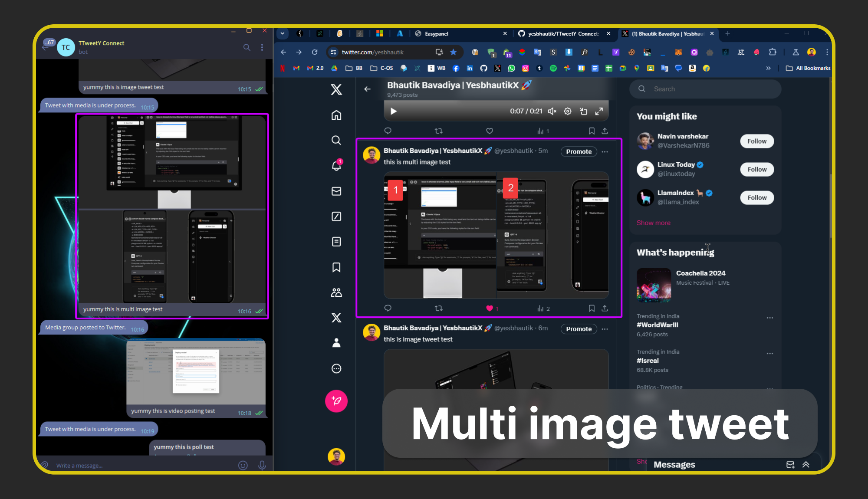Open Notifications bell in X sidebar
Screen dimensions: 868x499
[x=336, y=166]
